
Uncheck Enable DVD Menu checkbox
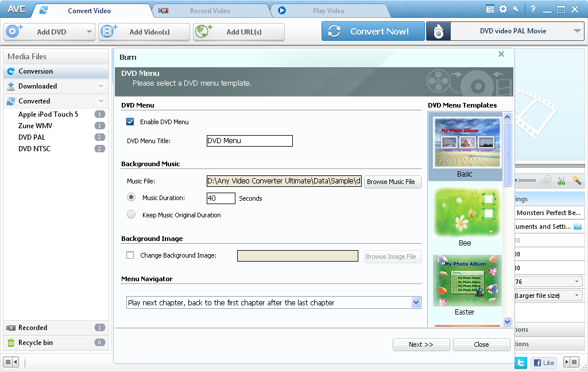click(130, 122)
